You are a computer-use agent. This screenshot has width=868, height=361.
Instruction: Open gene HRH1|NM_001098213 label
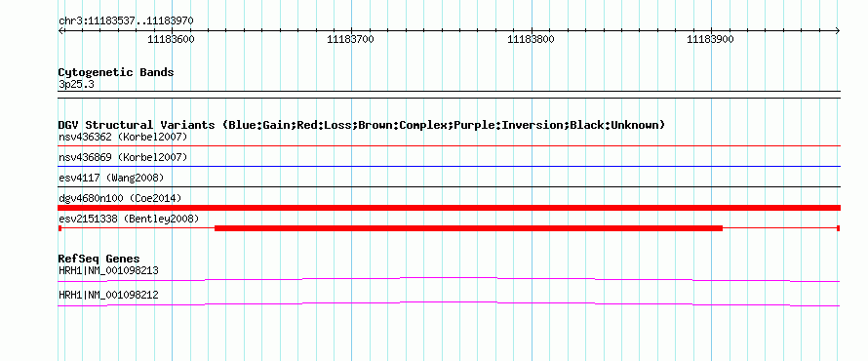point(108,271)
